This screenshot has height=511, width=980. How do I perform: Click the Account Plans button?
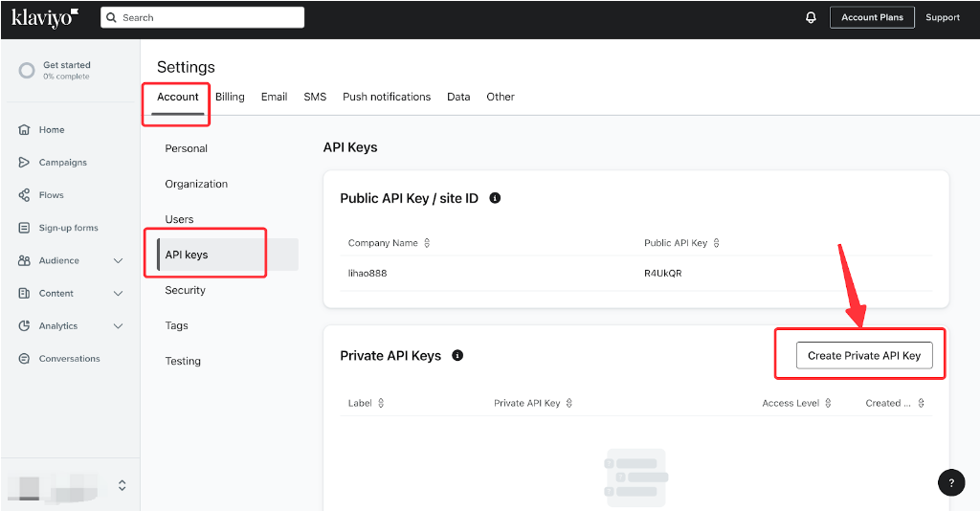tap(872, 17)
